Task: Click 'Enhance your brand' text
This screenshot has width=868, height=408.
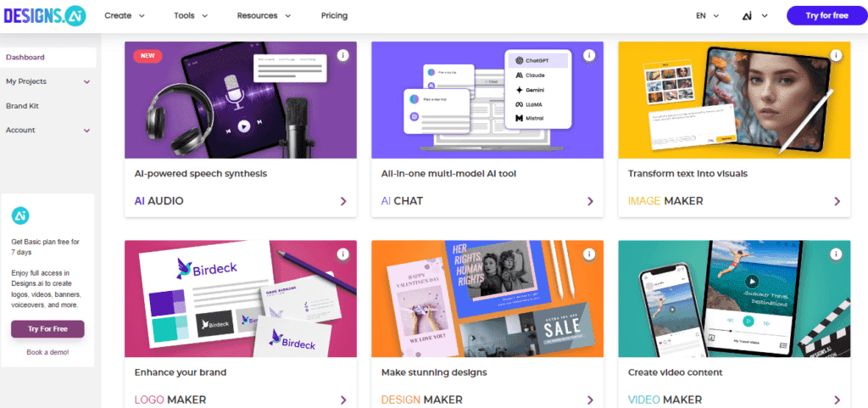Action: pyautogui.click(x=181, y=372)
